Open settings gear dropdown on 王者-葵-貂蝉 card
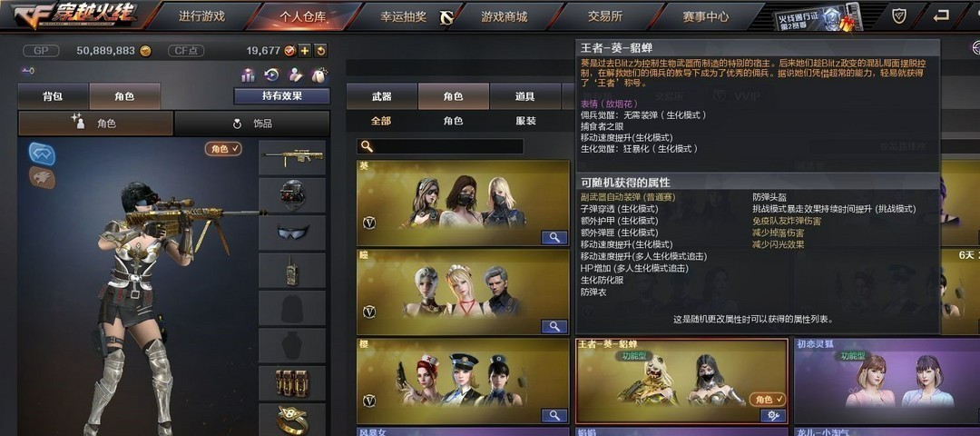This screenshot has width=980, height=436. (x=772, y=415)
